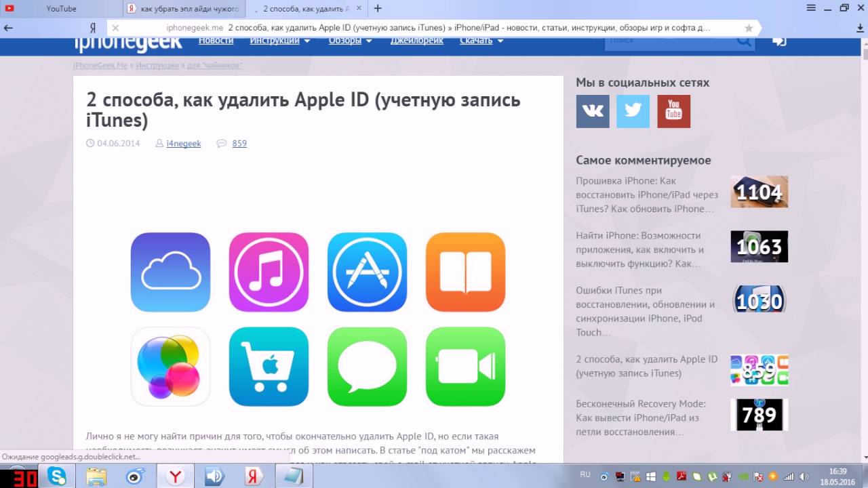The image size is (868, 488).
Task: Click breadcrumb iPhoneGeek.Me
Action: point(100,66)
